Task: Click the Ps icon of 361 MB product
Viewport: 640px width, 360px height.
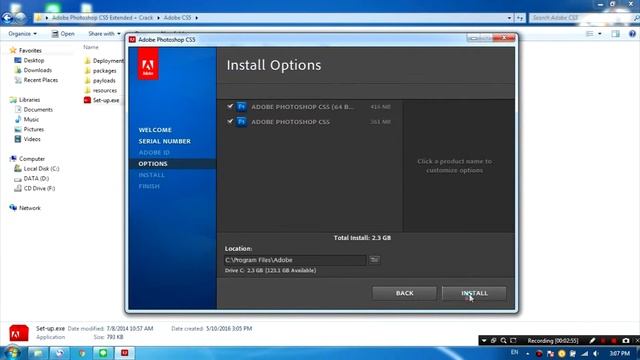Action: click(241, 122)
